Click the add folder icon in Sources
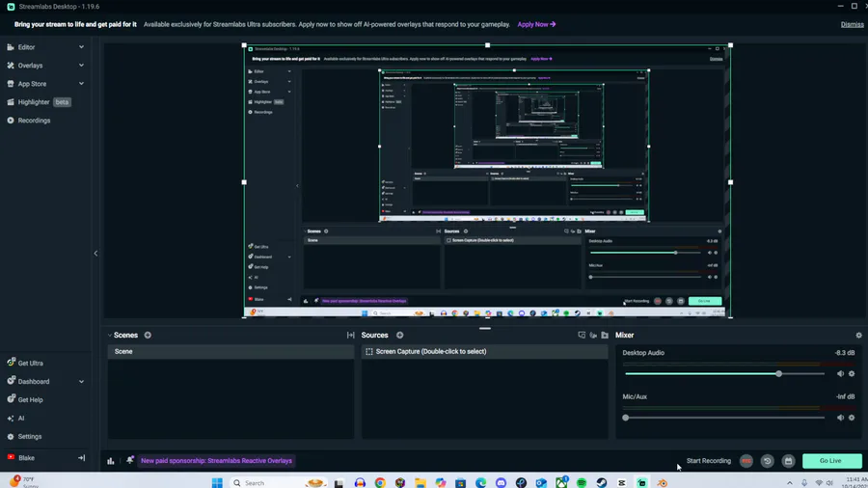This screenshot has width=868, height=488. pos(605,336)
